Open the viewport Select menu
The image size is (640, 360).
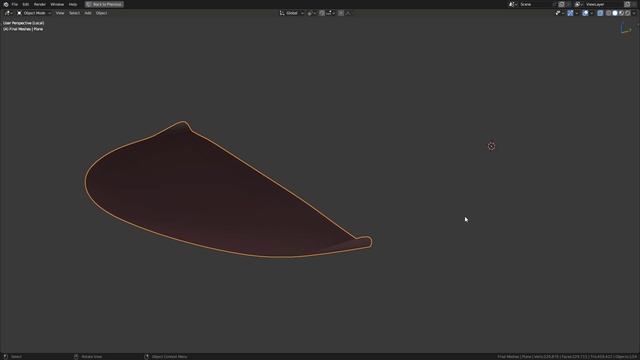[74, 13]
